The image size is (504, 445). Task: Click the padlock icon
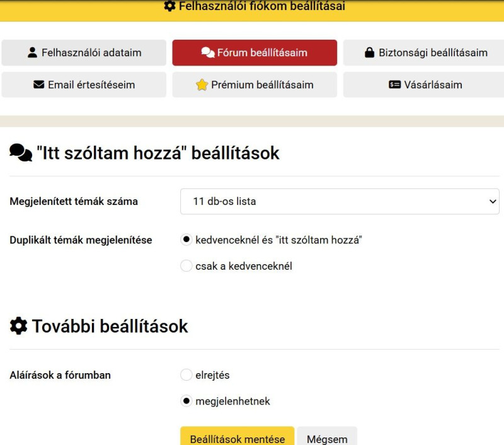370,52
